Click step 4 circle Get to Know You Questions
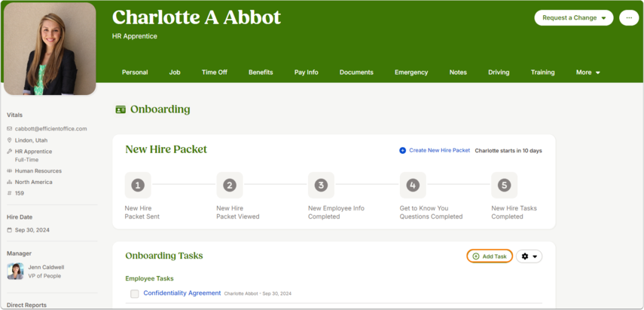This screenshot has height=310, width=644. pos(413,186)
